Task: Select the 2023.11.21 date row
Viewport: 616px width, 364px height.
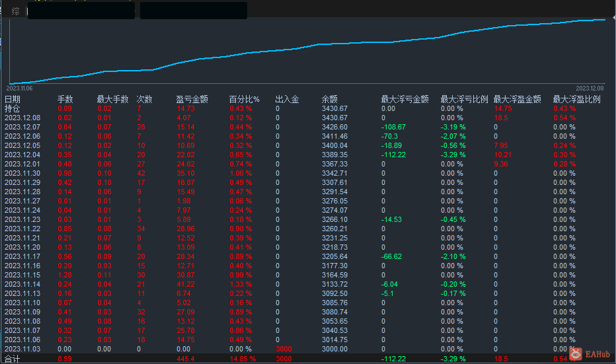Action: (x=22, y=238)
